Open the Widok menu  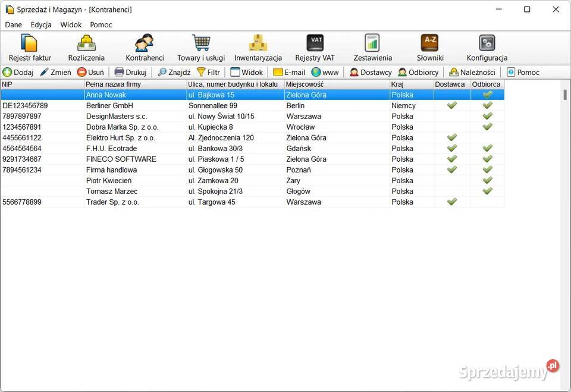tap(71, 25)
